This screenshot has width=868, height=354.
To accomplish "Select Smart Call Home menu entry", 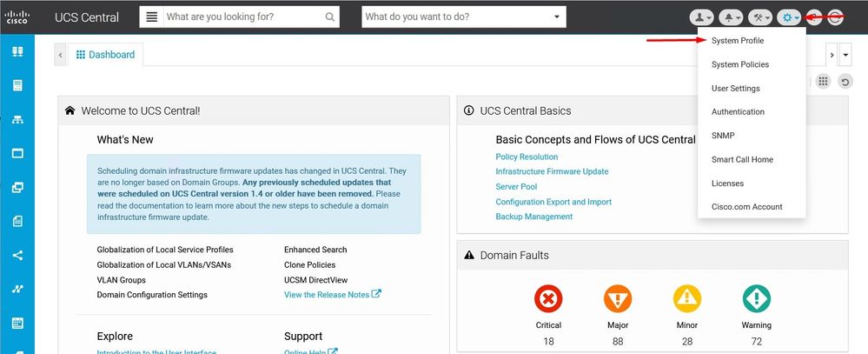I will tap(742, 159).
